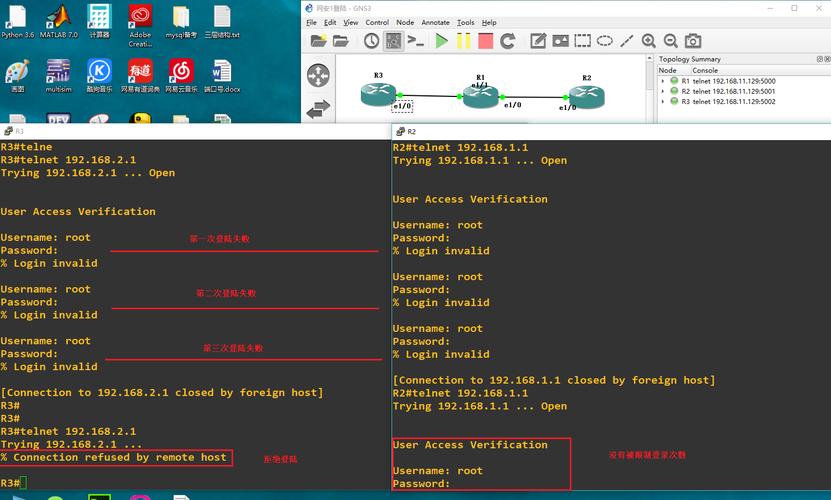This screenshot has width=831, height=500.
Task: Click the canvas vertical scrollbar up arrow
Action: (x=649, y=58)
